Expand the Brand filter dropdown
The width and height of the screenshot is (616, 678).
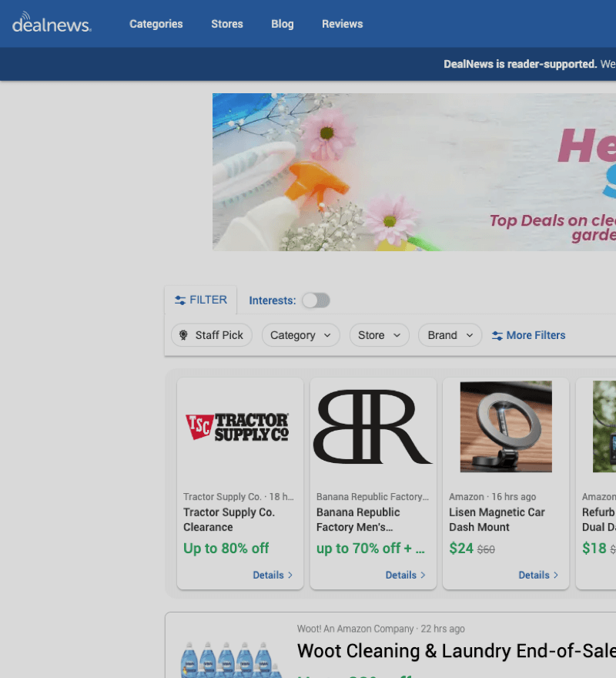click(x=450, y=335)
